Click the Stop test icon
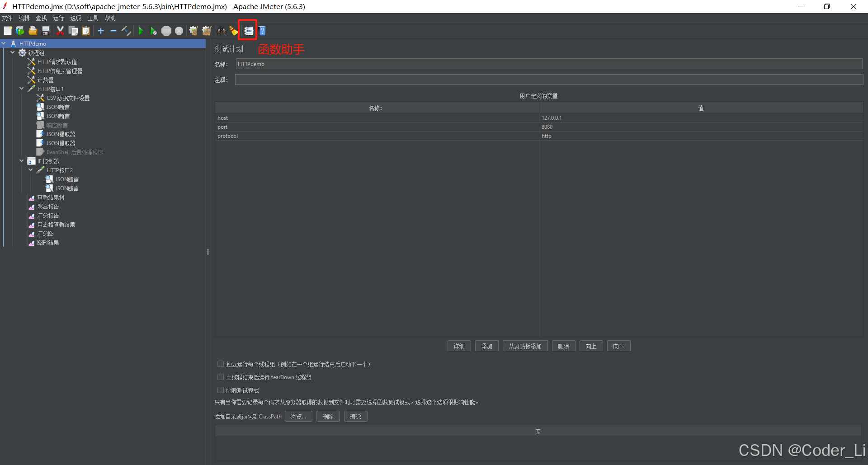Viewport: 868px width, 465px height. (x=166, y=31)
